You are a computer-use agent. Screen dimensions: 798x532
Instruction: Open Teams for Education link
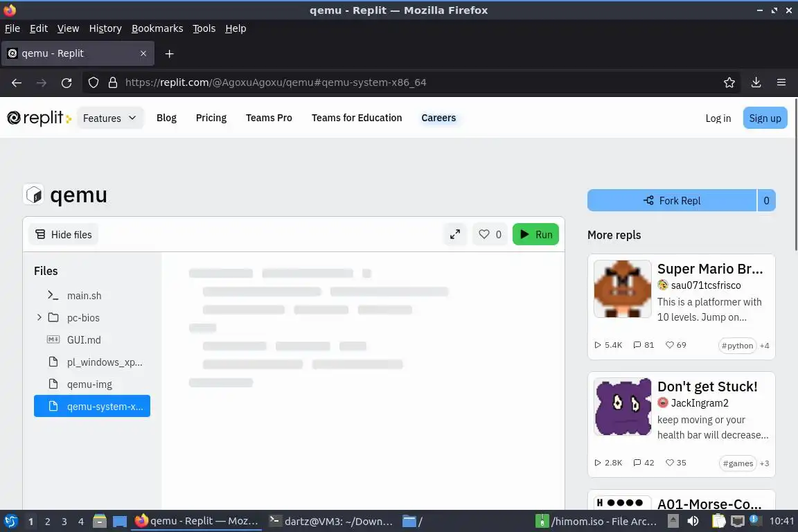pyautogui.click(x=357, y=118)
